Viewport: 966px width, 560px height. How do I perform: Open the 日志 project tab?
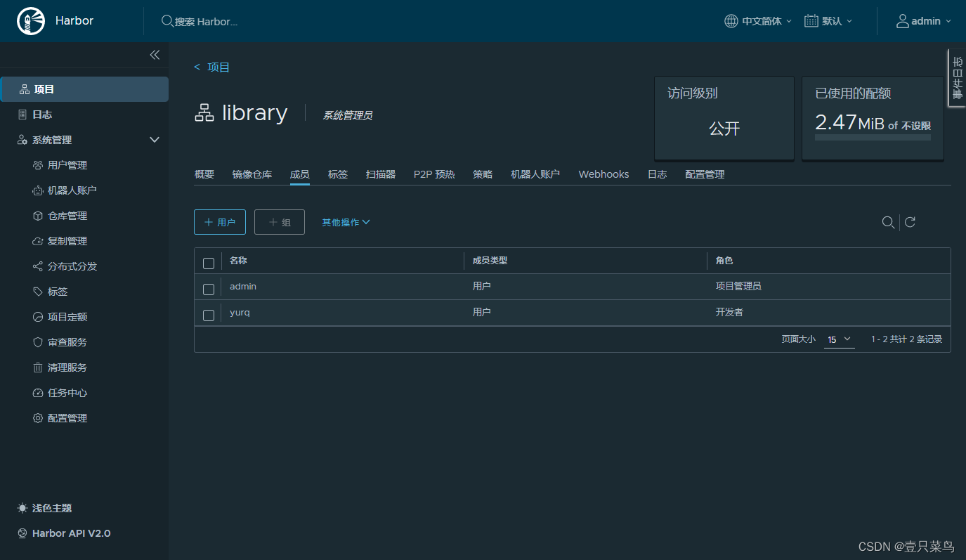click(658, 174)
